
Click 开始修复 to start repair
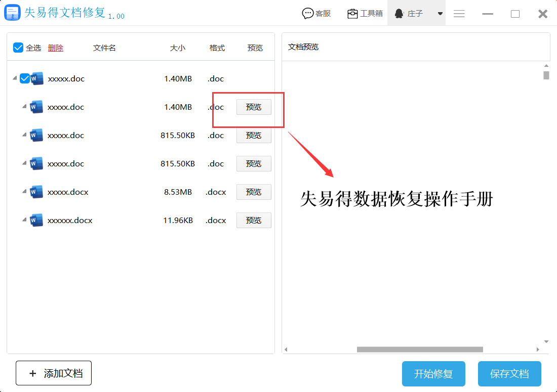(433, 374)
